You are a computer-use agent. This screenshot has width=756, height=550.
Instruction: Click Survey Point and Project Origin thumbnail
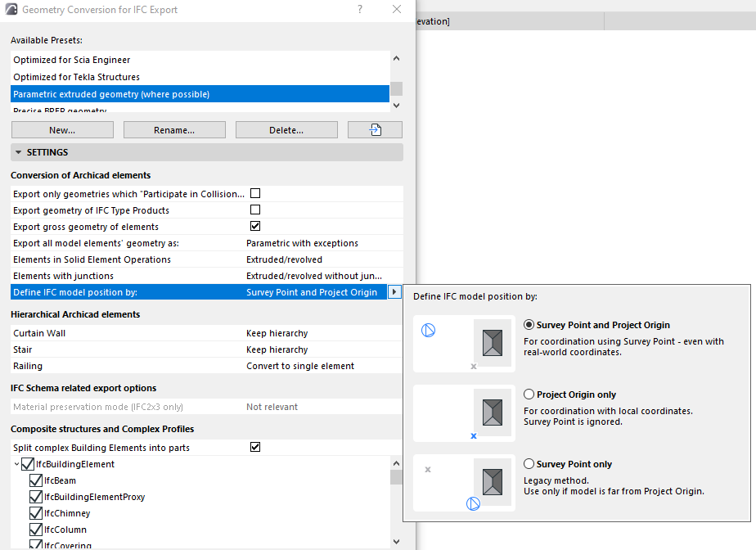pos(464,344)
